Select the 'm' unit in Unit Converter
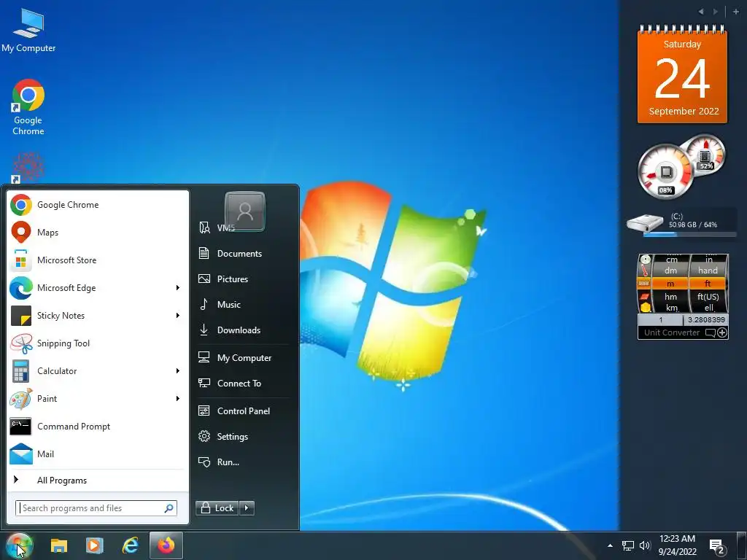The image size is (747, 560). 670,284
